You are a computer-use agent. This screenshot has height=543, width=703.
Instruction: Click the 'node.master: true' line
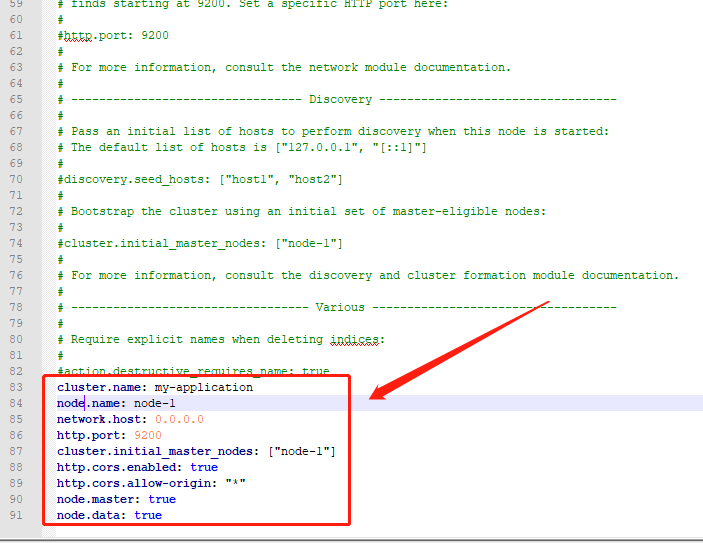click(116, 500)
